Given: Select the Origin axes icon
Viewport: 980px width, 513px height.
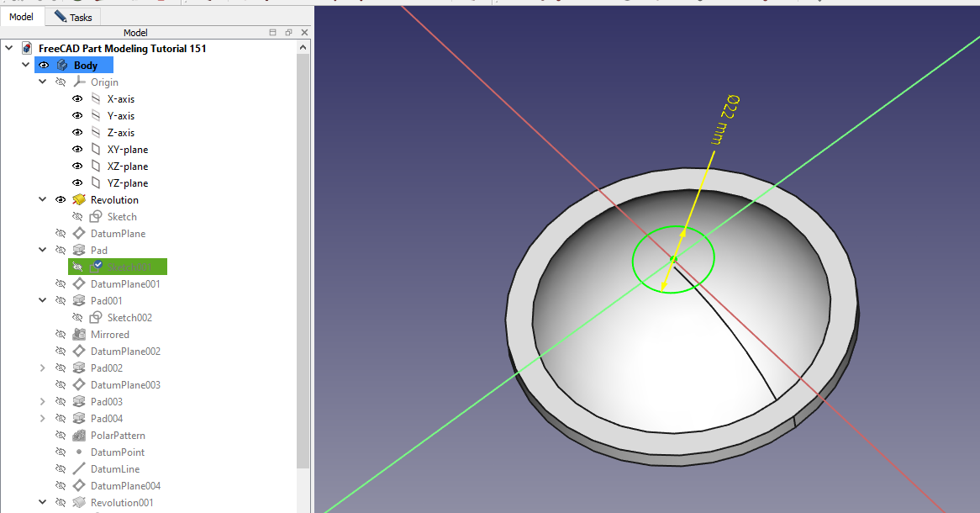Looking at the screenshot, I should point(79,82).
